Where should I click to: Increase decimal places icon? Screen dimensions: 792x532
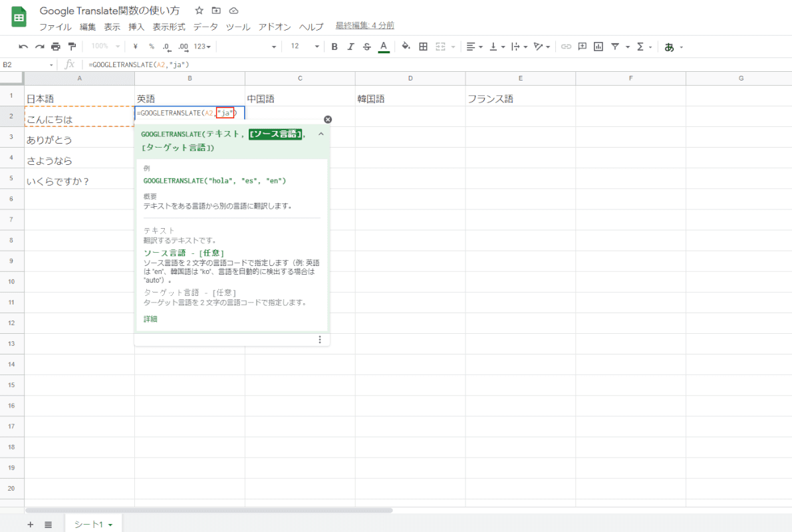(184, 47)
